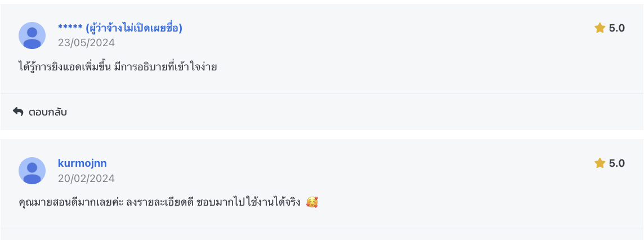Click kurmojnn's review text starting with คุณมายสอนดีมาก

(x=160, y=202)
